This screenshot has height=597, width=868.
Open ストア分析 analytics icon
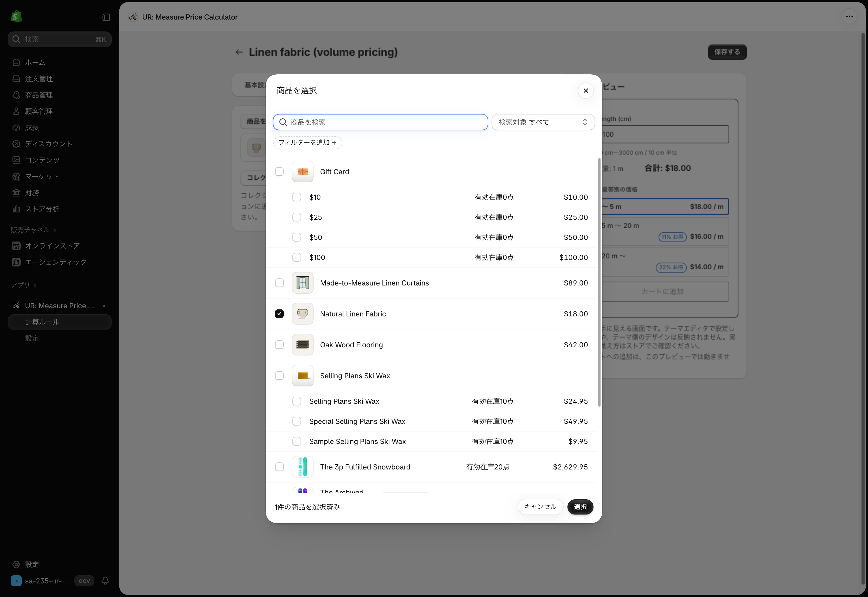(16, 209)
